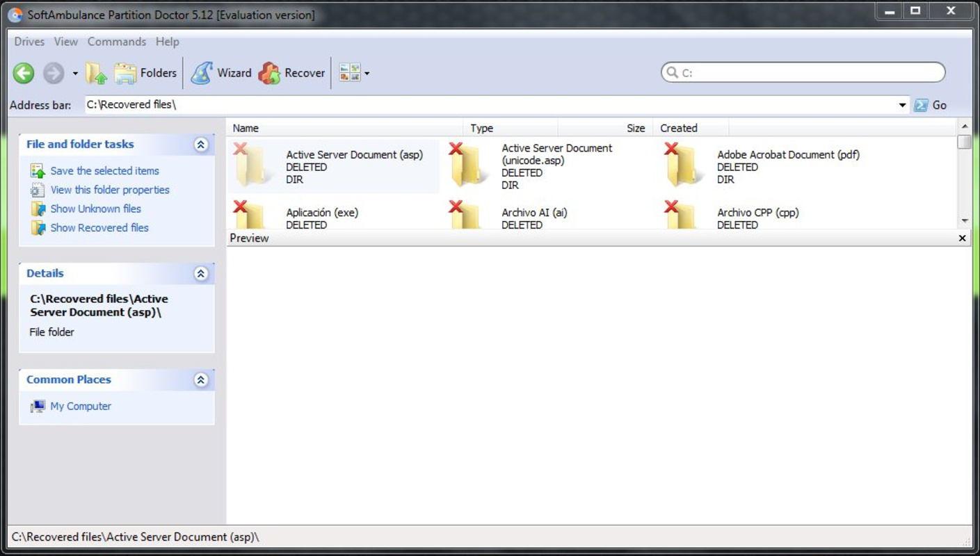Screen dimensions: 980x556
Task: Click the Adobe Acrobat Document (pdf) label
Action: point(788,155)
